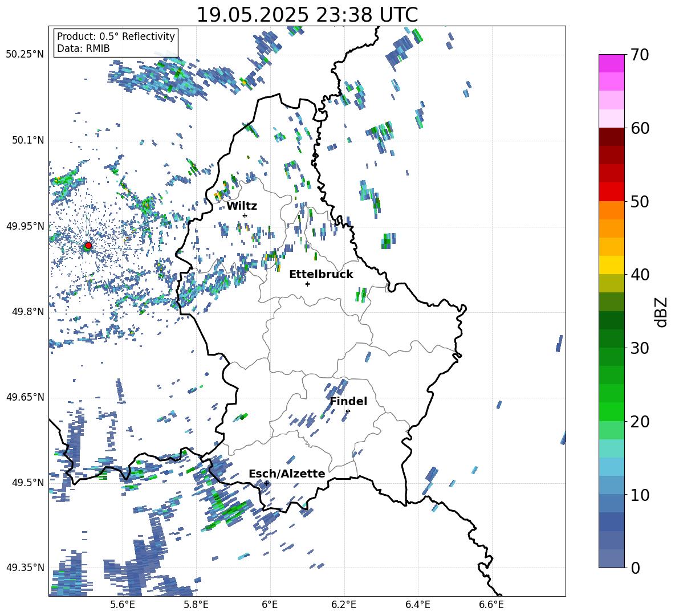This screenshot has width=675, height=616.
Task: Click the 49.8°N latitude label
Action: point(27,312)
